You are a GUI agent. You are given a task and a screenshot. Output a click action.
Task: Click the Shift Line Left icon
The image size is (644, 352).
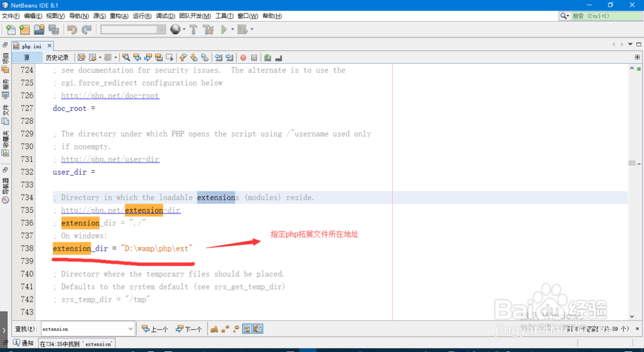click(218, 57)
